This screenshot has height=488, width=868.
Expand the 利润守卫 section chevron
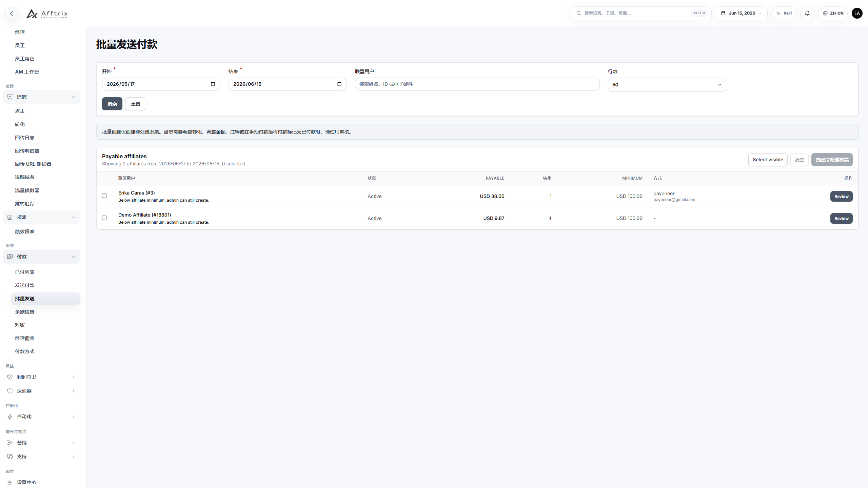pyautogui.click(x=74, y=377)
